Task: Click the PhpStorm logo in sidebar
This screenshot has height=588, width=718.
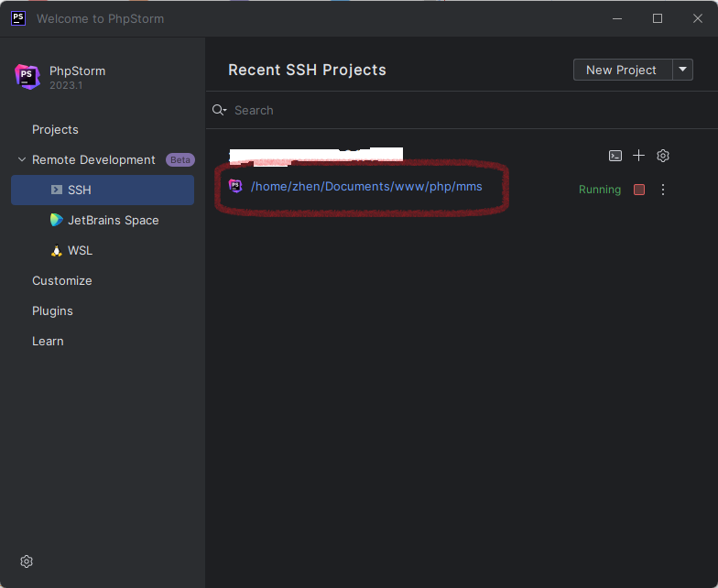Action: click(x=27, y=76)
